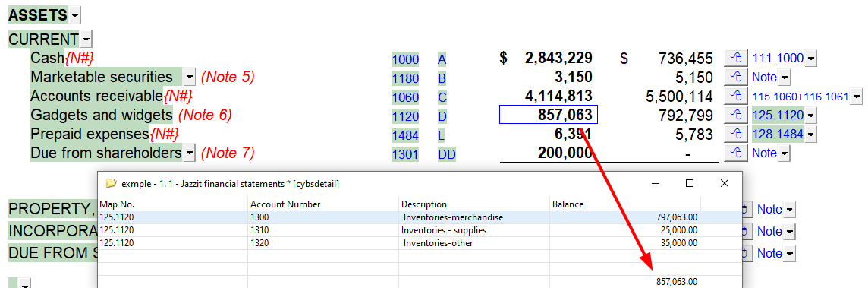Click prior year Cash amount 736,455
The width and height of the screenshot is (868, 288).
[x=685, y=59]
